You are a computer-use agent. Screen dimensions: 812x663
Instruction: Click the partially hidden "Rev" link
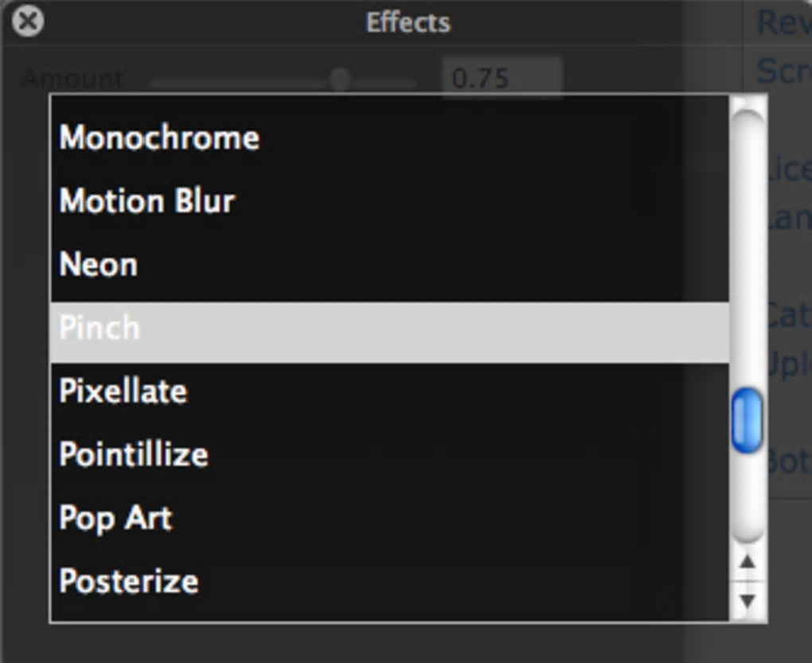[x=783, y=22]
